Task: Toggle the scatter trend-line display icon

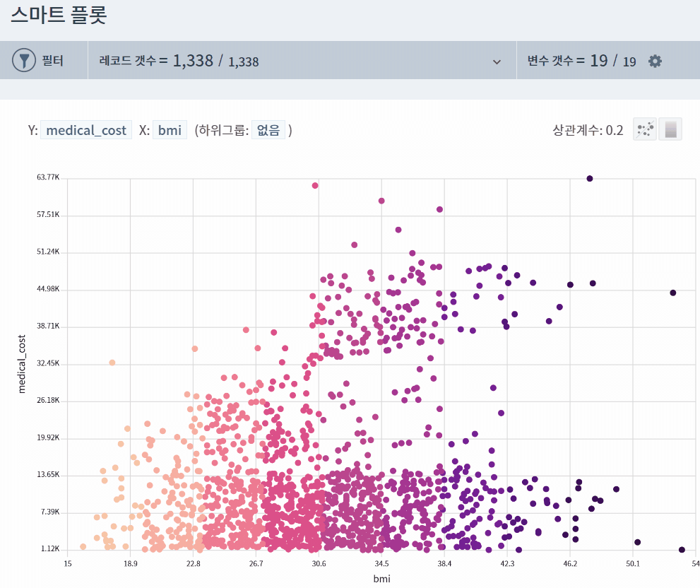Action: click(644, 129)
